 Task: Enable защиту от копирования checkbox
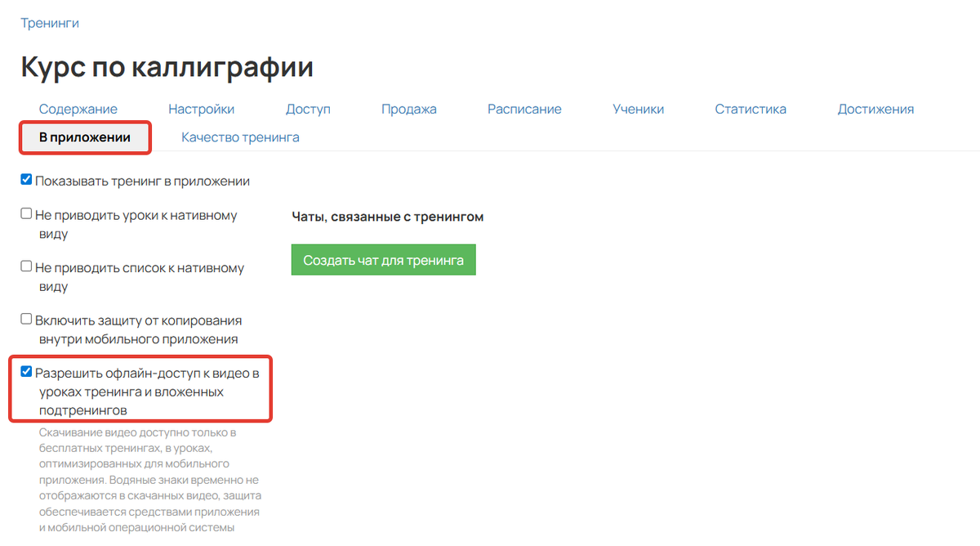coord(26,319)
